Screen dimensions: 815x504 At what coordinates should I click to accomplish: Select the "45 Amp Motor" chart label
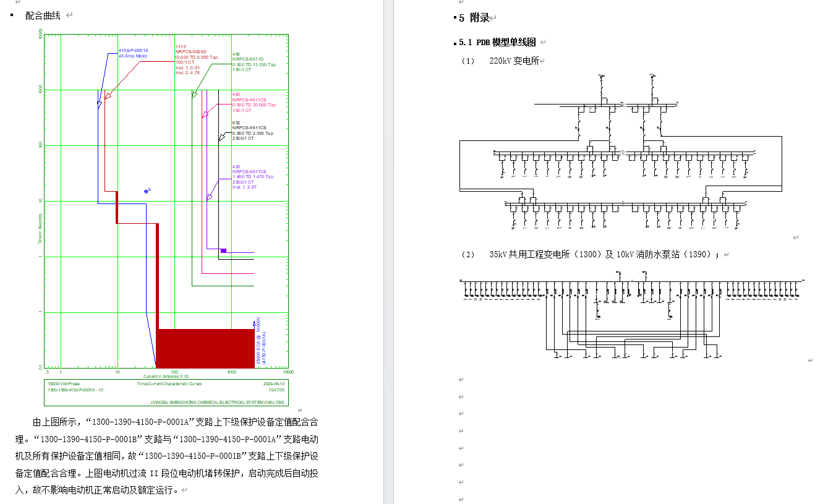[133, 56]
